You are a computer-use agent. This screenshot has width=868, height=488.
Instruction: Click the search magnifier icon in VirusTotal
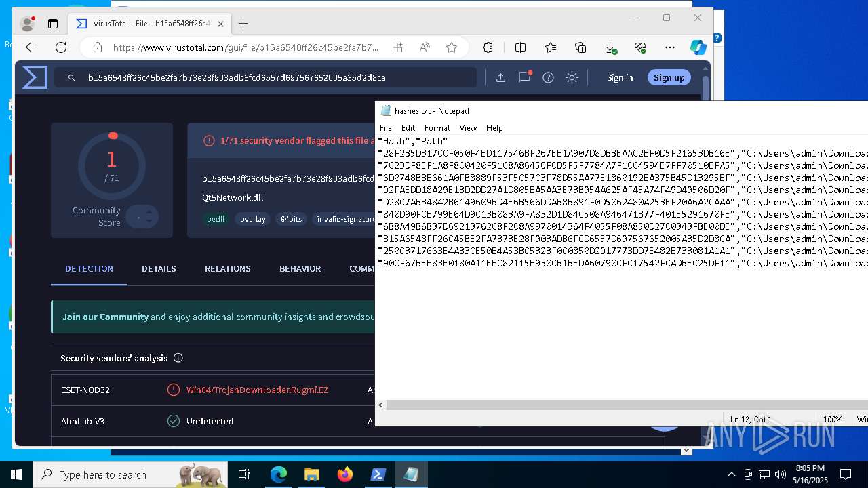tap(71, 78)
